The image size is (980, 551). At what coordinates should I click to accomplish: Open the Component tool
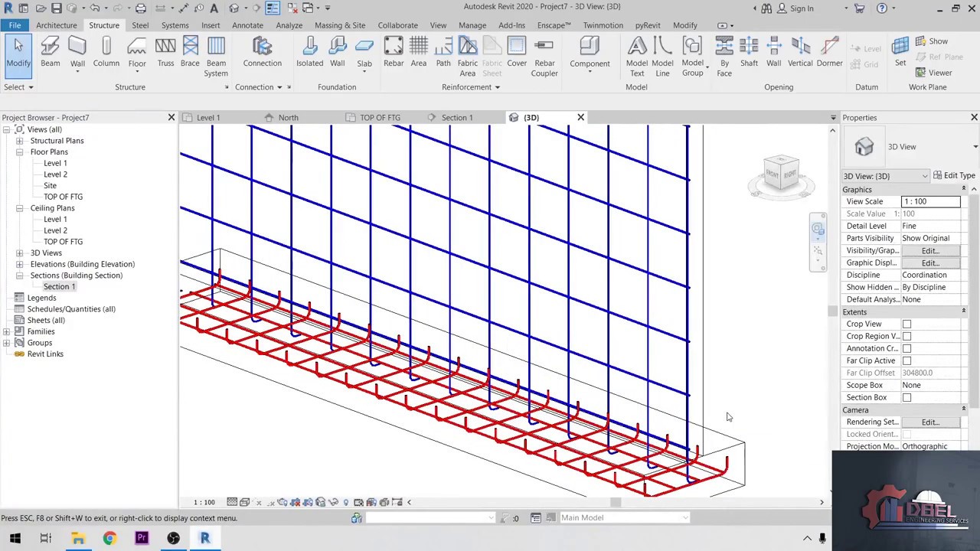[x=590, y=54]
